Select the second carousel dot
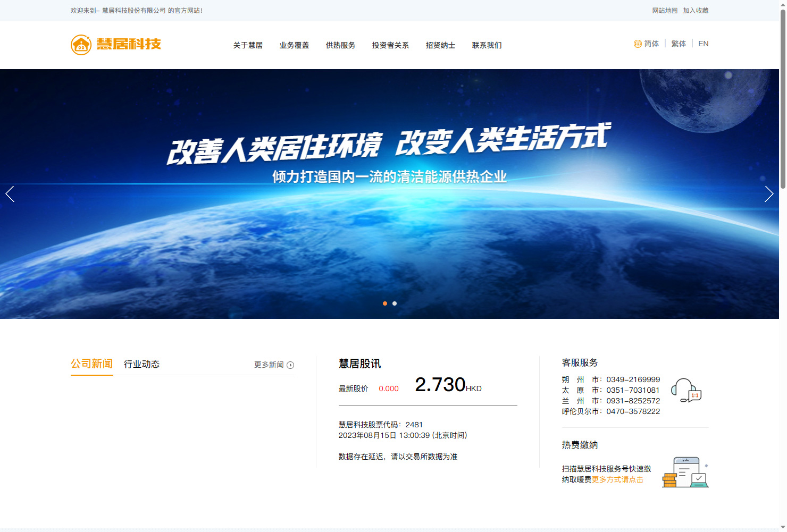The image size is (787, 532). [x=395, y=303]
